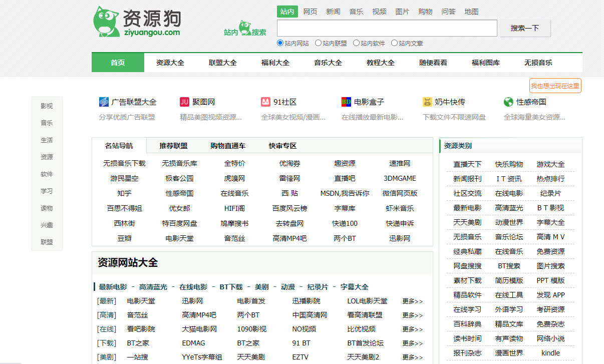Select the 站内文章 radio option
The height and width of the screenshot is (364, 604).
click(x=395, y=43)
